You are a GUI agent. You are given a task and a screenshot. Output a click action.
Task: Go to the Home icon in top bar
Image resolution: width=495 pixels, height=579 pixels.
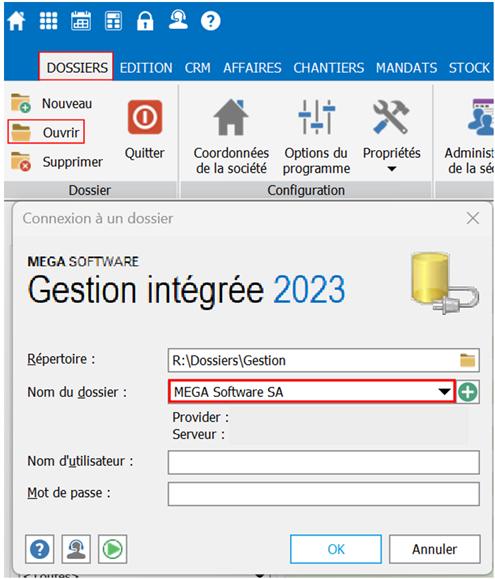click(x=16, y=21)
